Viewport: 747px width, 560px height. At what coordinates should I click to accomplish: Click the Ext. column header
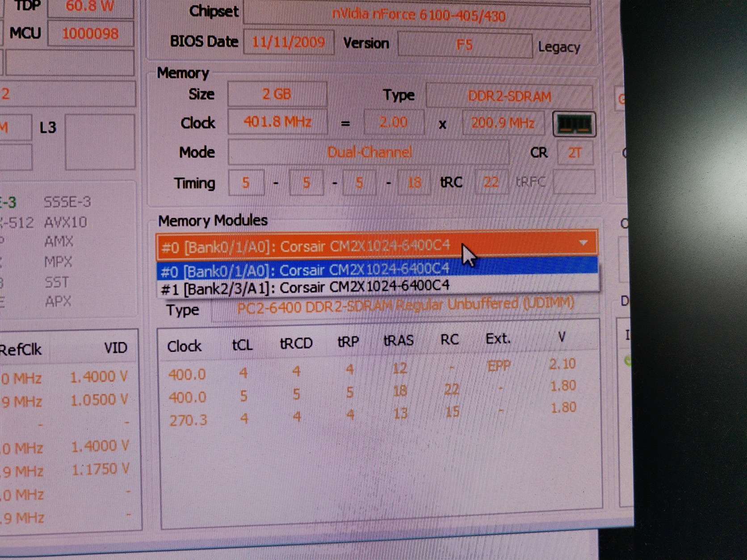pos(498,339)
